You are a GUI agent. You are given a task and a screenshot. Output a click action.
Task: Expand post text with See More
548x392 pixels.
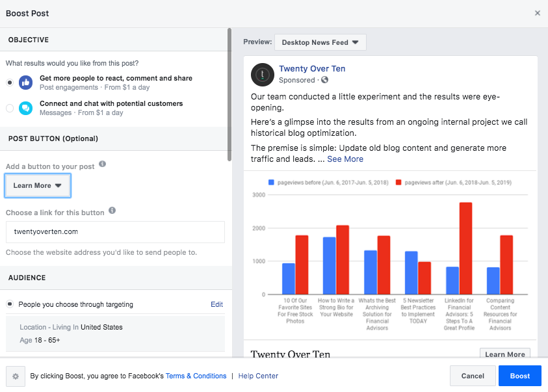point(345,159)
